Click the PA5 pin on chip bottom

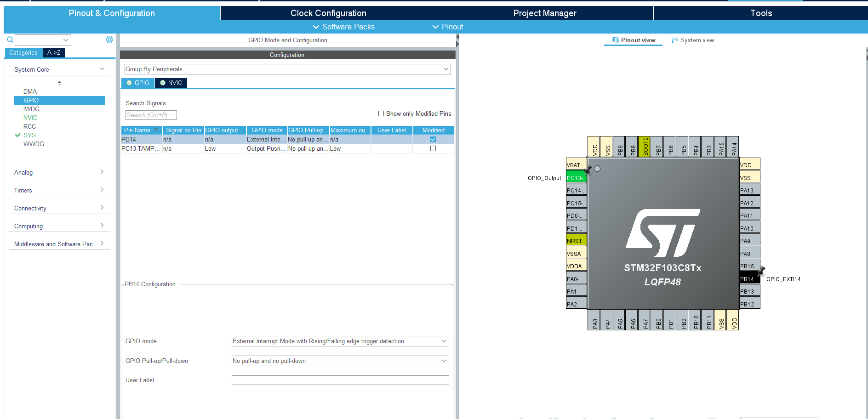pyautogui.click(x=619, y=320)
